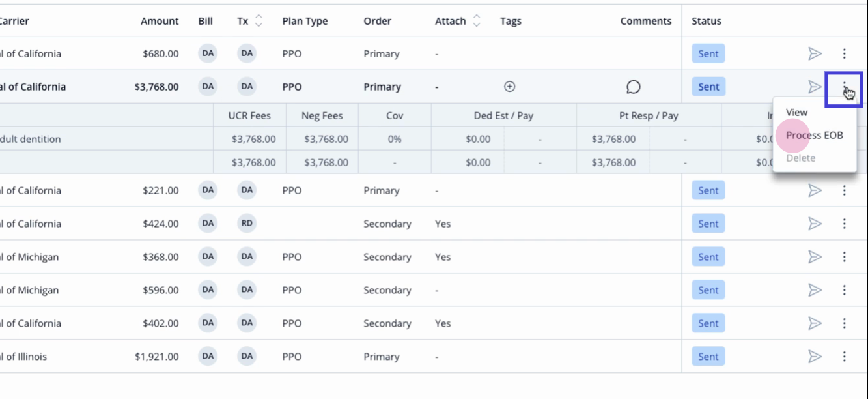Click Sent status badge on $680.00 row

click(x=708, y=53)
